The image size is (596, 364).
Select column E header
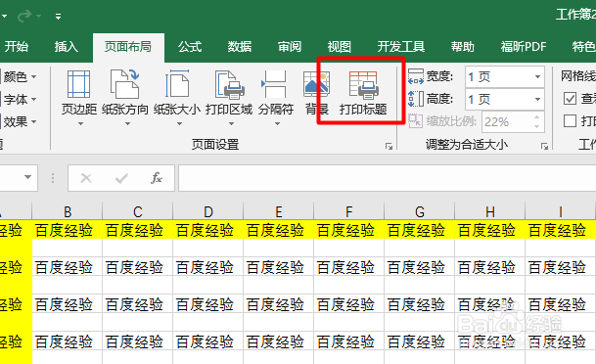pyautogui.click(x=279, y=211)
